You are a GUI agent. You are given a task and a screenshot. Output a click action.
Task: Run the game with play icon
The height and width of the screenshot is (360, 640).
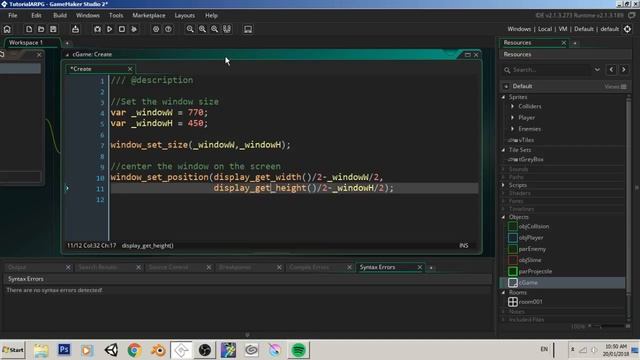[109, 29]
